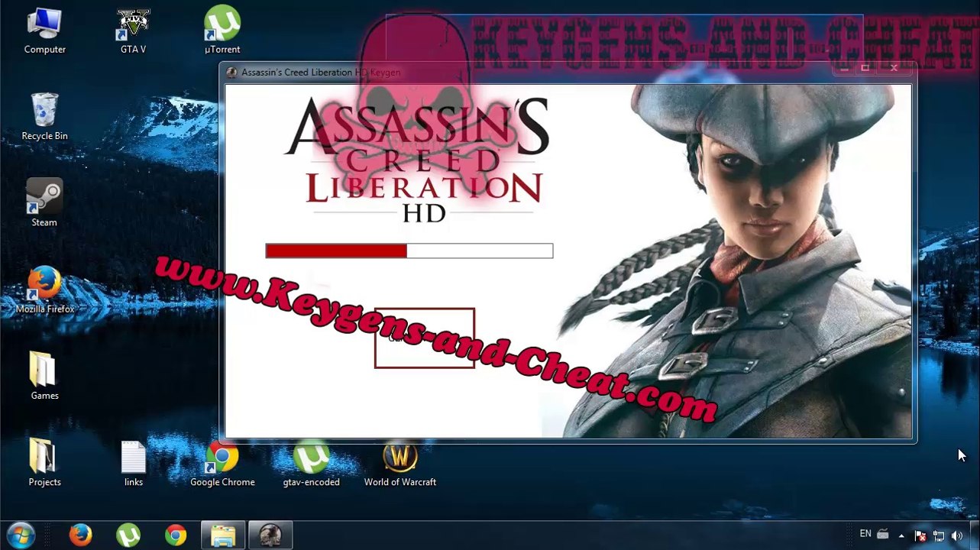Open the Action Center flag icon
Screen dimensions: 980x550
(920, 535)
